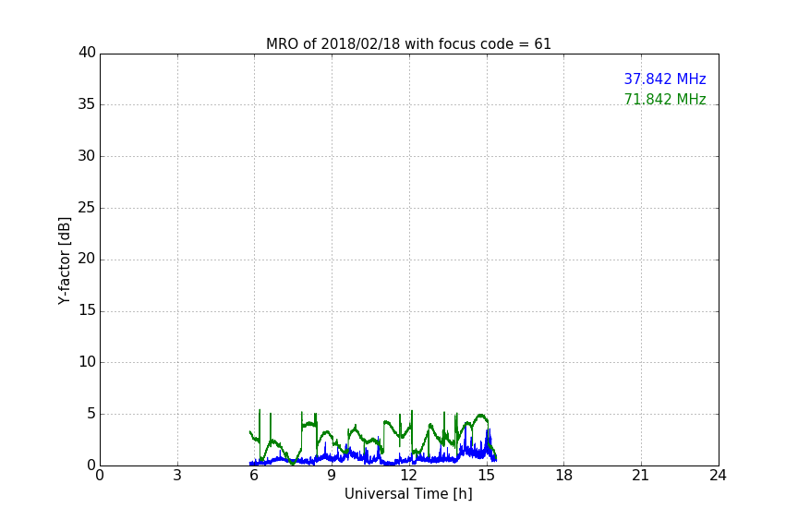Click x-axis tick label 9

click(332, 476)
